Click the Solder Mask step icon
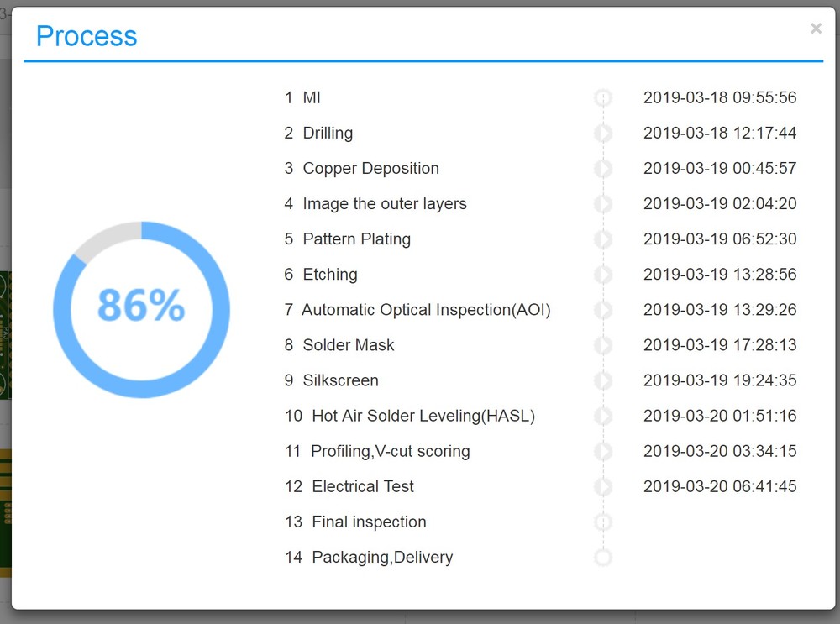840x624 pixels. click(x=602, y=345)
